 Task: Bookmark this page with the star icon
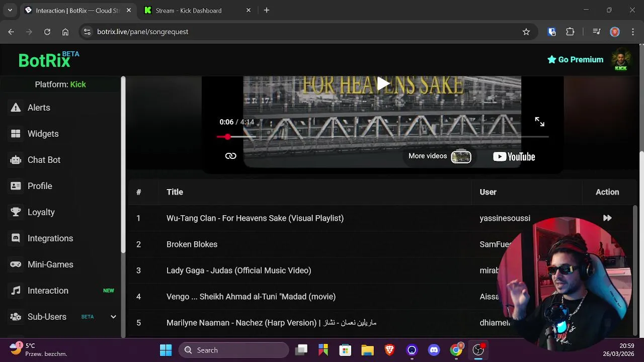point(526,32)
